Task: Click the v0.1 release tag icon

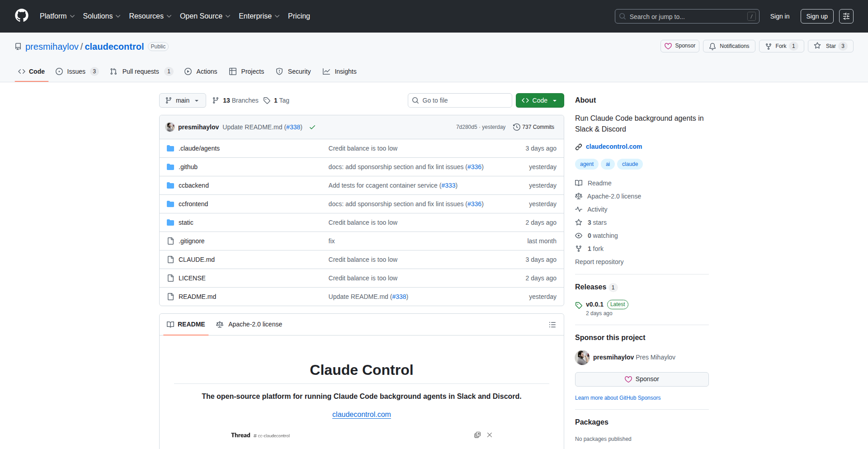Action: click(x=579, y=305)
